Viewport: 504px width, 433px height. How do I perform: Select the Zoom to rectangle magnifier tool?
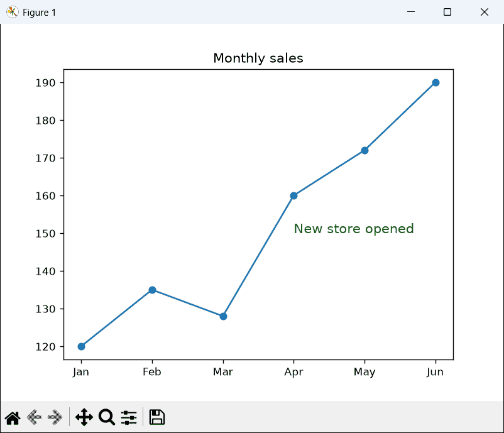107,417
